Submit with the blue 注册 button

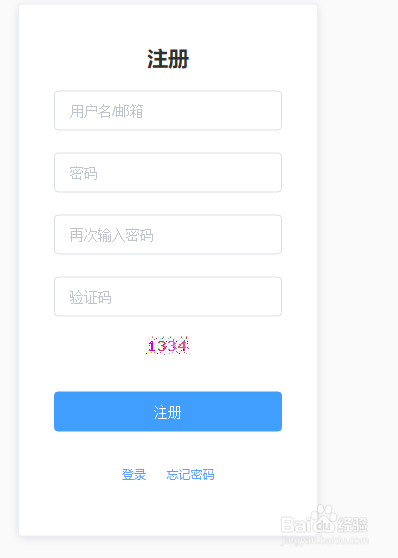point(168,411)
